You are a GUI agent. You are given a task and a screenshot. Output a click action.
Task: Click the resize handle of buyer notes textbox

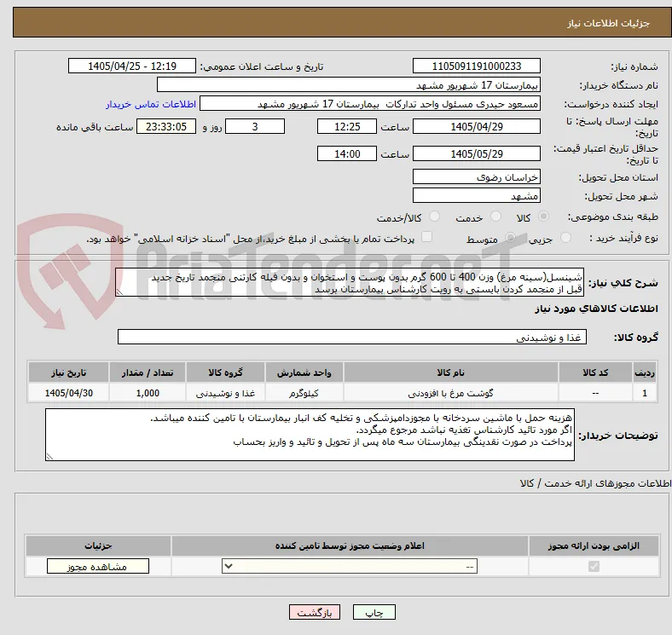click(x=49, y=457)
